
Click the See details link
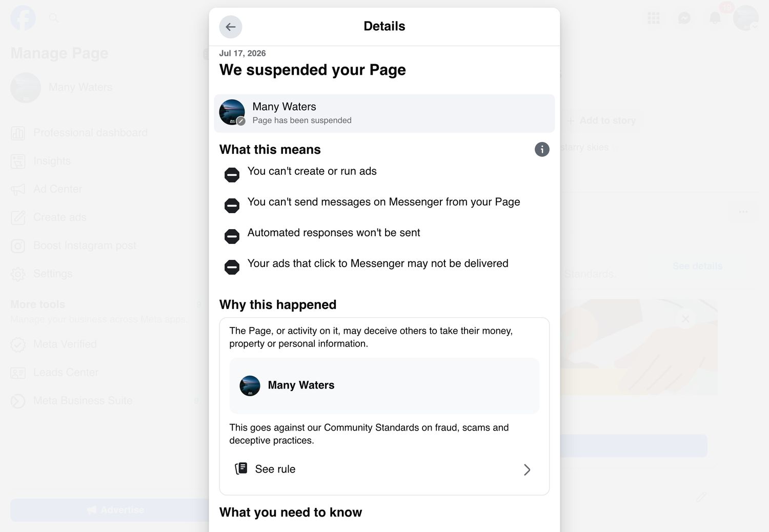coord(697,266)
